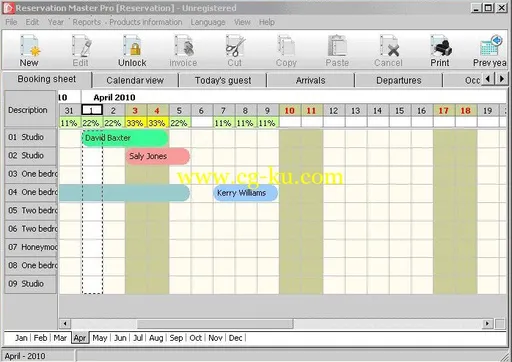The width and height of the screenshot is (512, 362).
Task: Click the application logo in the title bar
Action: 8,8
